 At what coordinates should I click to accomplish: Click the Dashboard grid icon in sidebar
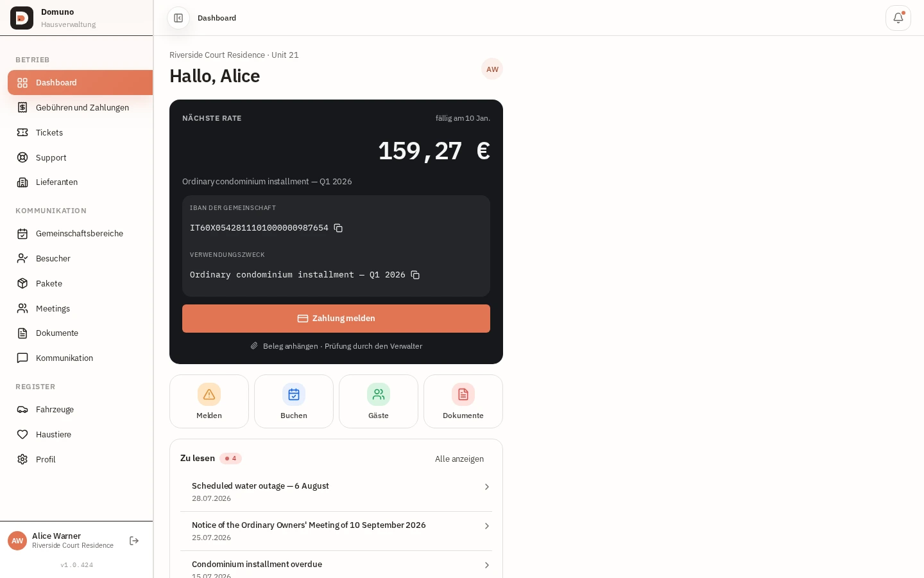[x=22, y=83]
